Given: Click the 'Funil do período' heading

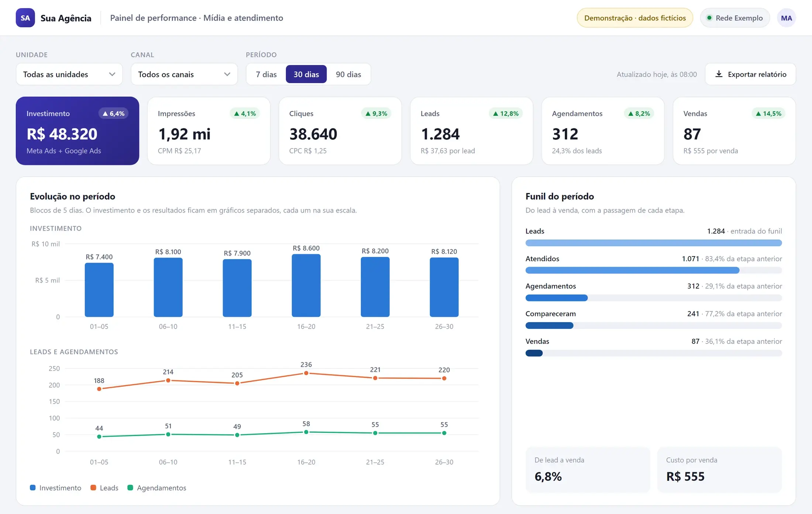Looking at the screenshot, I should (560, 196).
